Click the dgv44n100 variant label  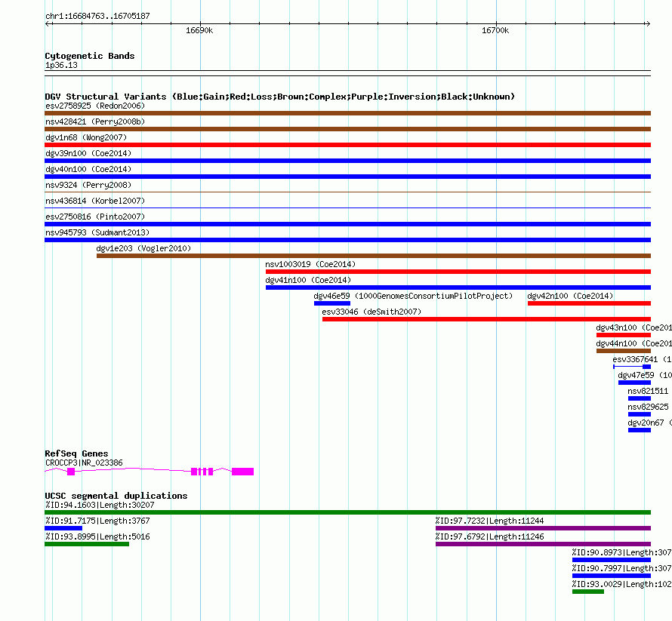point(633,343)
